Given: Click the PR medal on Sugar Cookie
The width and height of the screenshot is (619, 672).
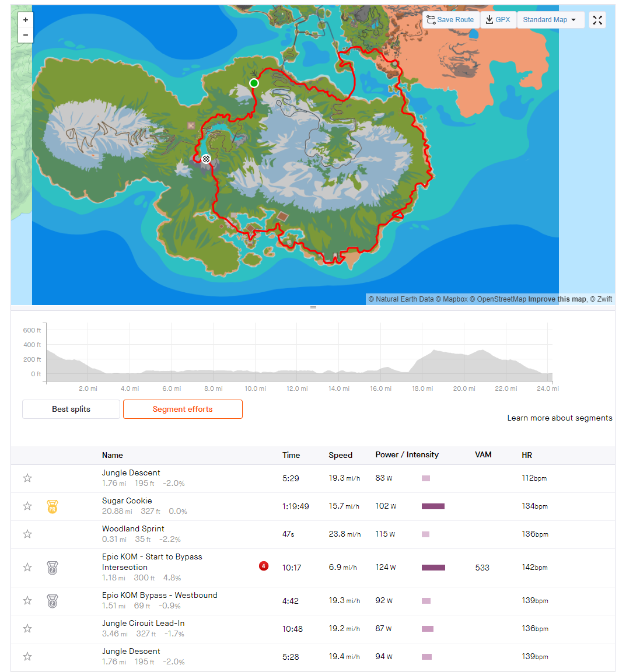Looking at the screenshot, I should [53, 506].
